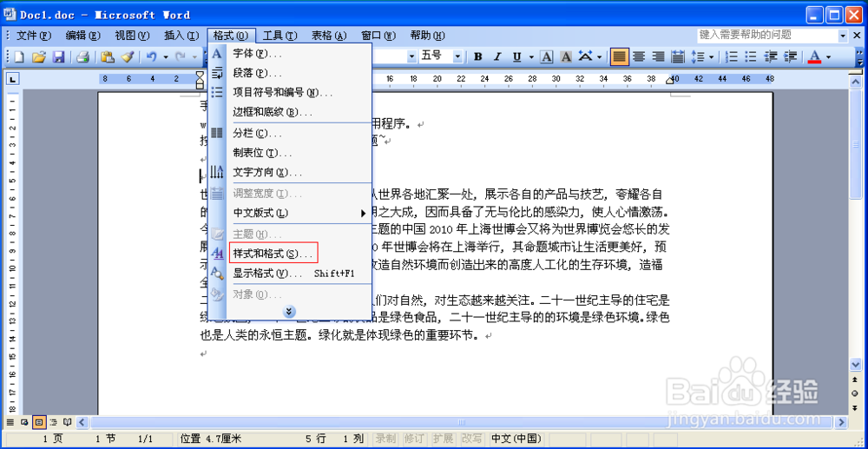Choose 分栏 in the Format menu
Screen dimensions: 868x449
(x=290, y=134)
